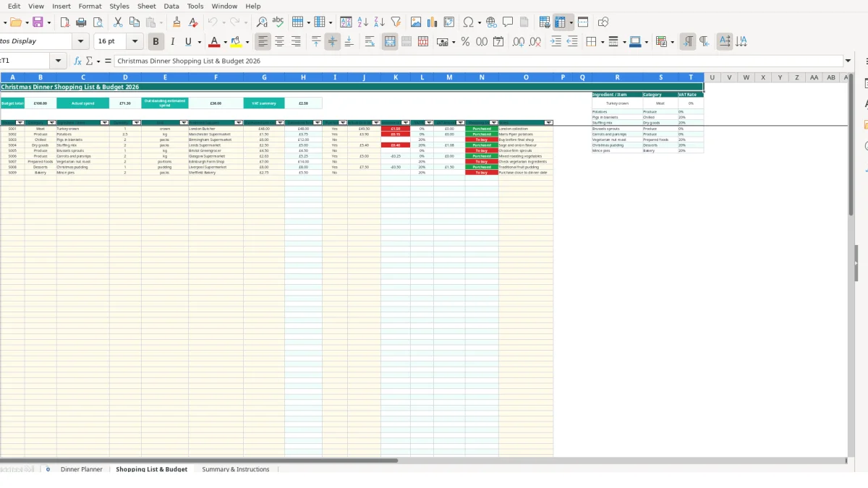Click the Select Function sigma button
The width and height of the screenshot is (868, 488).
tap(89, 61)
